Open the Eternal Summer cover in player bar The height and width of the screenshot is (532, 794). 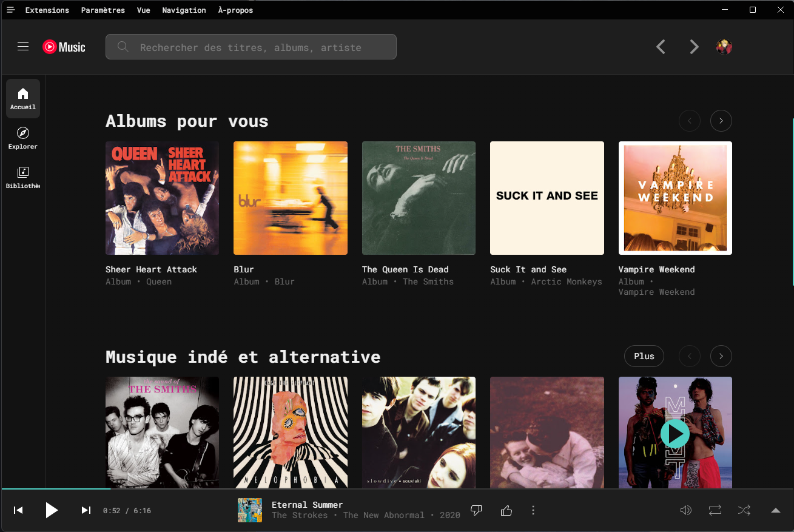coord(250,510)
